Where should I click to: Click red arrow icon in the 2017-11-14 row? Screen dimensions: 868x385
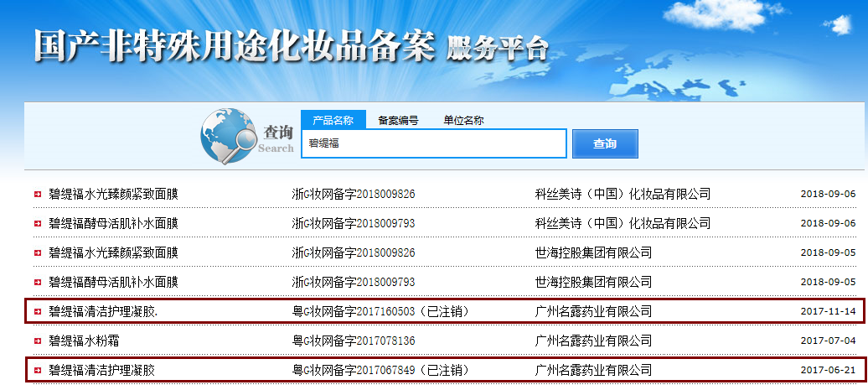[37, 311]
